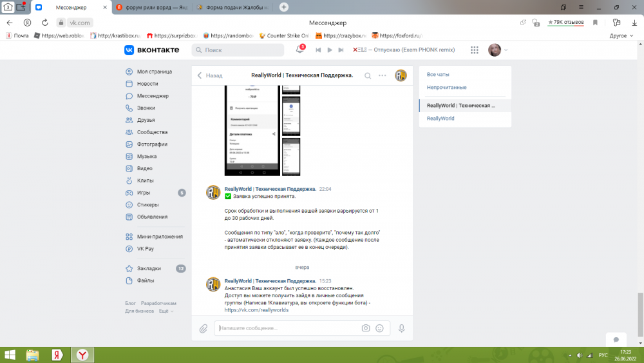644x363 pixels.
Task: Expand the profile avatar menu
Action: pos(498,50)
